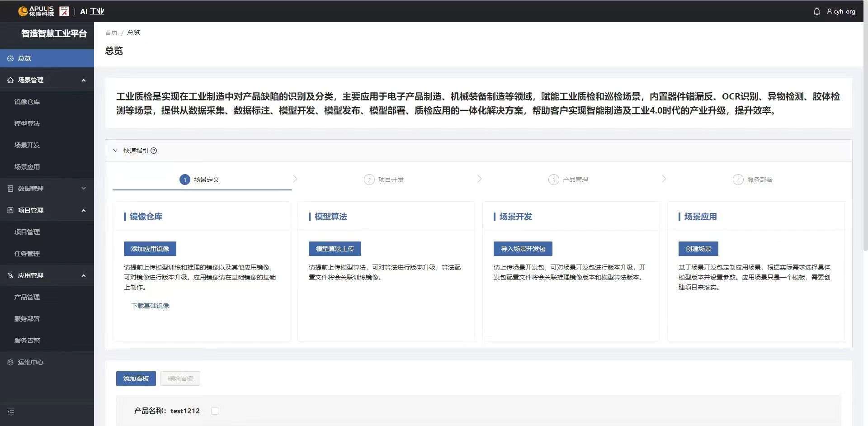Image resolution: width=868 pixels, height=426 pixels.
Task: Click the document icon beside 数据管理
Action: point(10,189)
